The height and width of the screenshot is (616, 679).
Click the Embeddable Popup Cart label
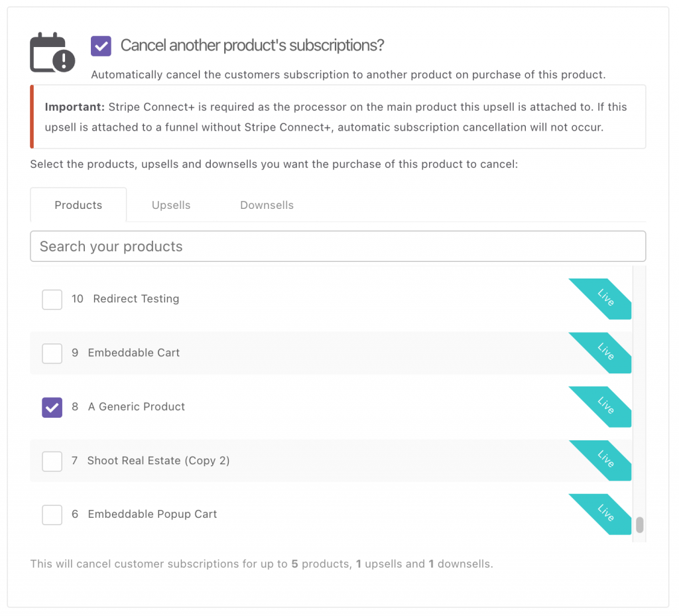pyautogui.click(x=153, y=515)
